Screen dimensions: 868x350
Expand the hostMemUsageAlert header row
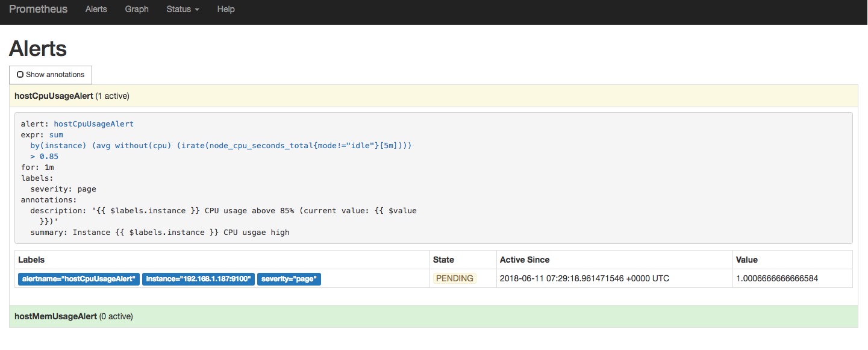434,316
